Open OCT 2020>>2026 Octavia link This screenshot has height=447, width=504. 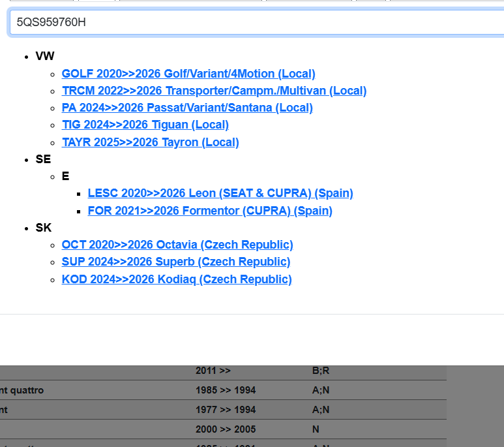coord(177,245)
